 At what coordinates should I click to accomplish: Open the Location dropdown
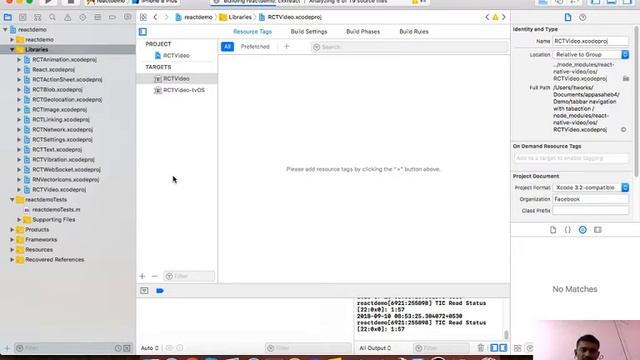(x=591, y=54)
